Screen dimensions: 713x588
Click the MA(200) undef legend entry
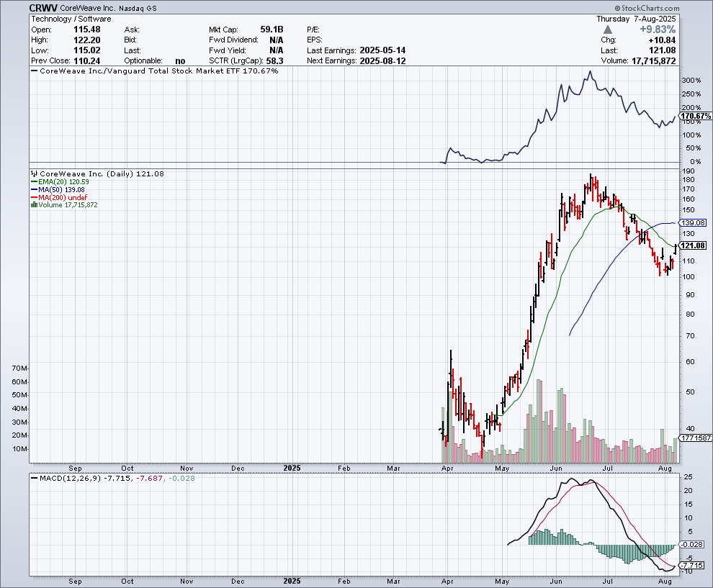pyautogui.click(x=59, y=197)
